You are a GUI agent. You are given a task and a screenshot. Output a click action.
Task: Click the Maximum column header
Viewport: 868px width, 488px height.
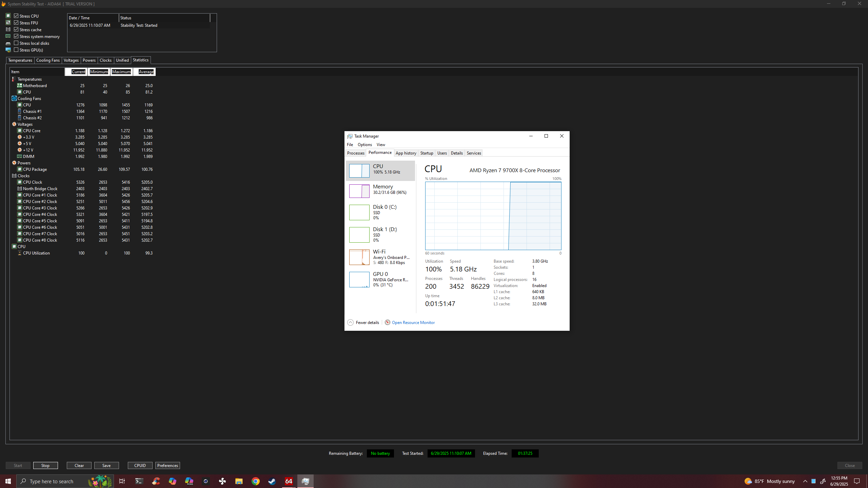tap(121, 72)
